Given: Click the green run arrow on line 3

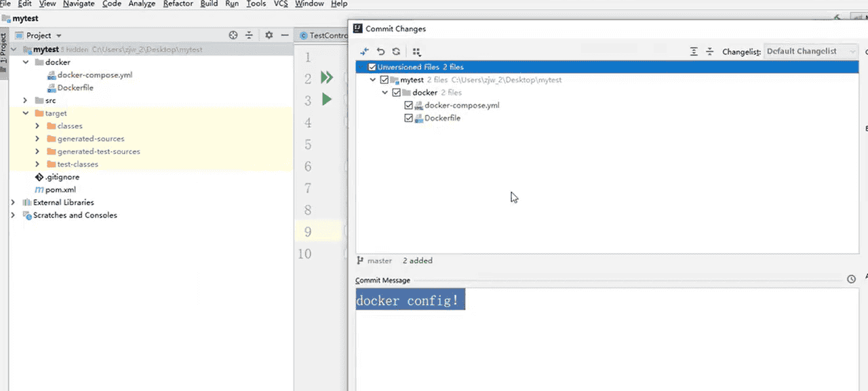Looking at the screenshot, I should click(327, 99).
